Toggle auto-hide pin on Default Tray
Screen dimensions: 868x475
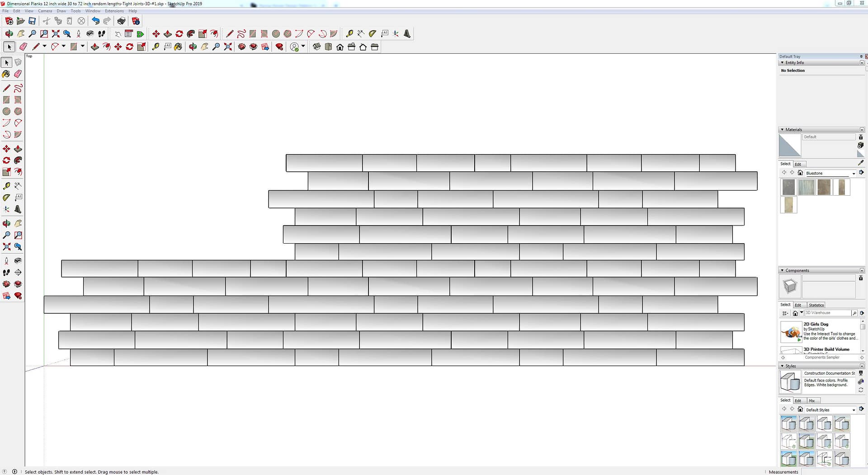coord(861,56)
